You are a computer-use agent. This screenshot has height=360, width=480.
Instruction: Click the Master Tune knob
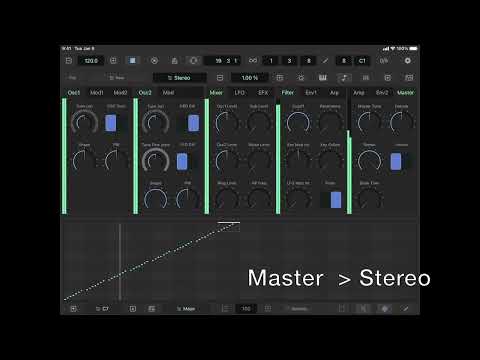(x=369, y=123)
